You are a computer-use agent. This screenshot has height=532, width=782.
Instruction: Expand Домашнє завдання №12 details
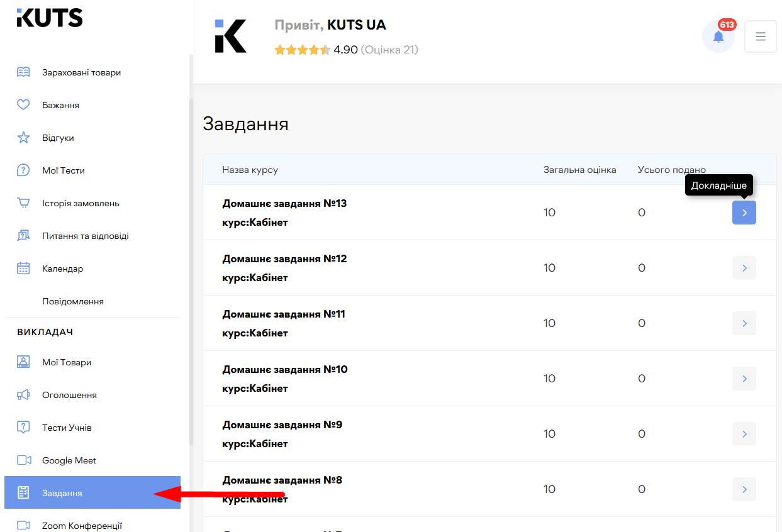click(744, 268)
